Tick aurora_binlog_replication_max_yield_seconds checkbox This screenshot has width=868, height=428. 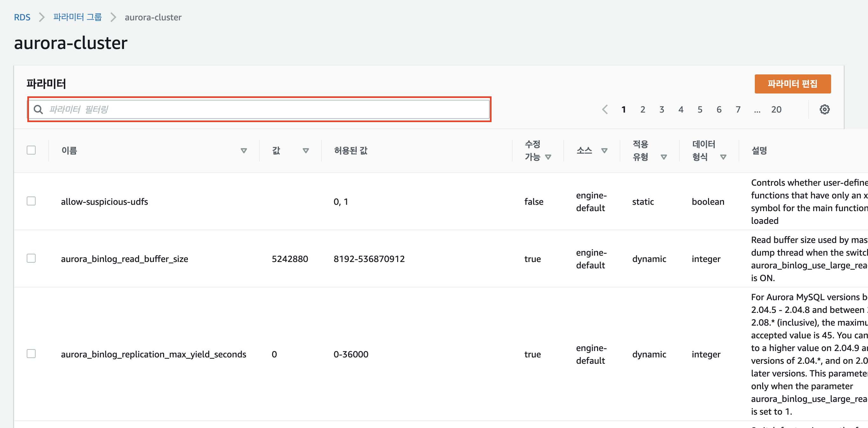[x=31, y=354]
